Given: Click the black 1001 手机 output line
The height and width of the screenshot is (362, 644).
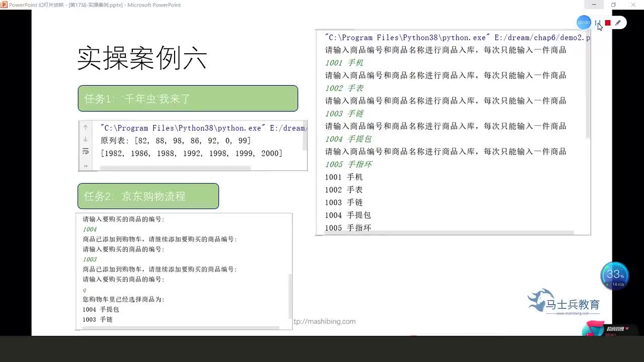Looking at the screenshot, I should coord(344,177).
